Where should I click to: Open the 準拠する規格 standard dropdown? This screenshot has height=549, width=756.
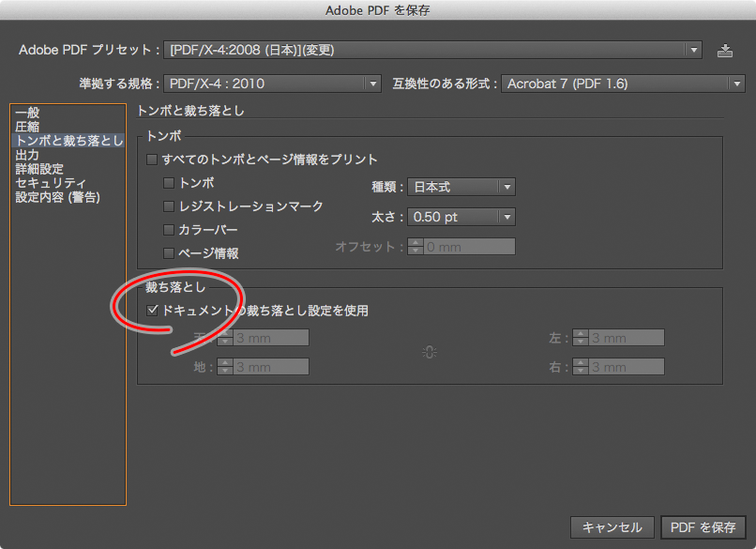tap(272, 84)
